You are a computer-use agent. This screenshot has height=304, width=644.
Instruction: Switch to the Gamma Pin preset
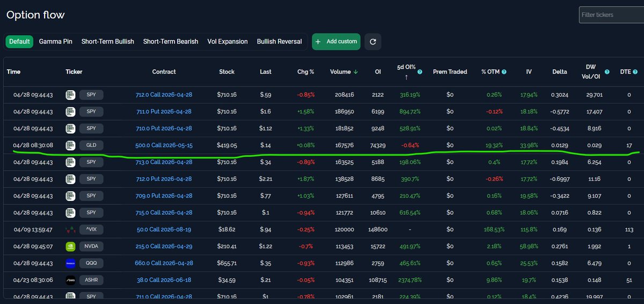pyautogui.click(x=56, y=41)
